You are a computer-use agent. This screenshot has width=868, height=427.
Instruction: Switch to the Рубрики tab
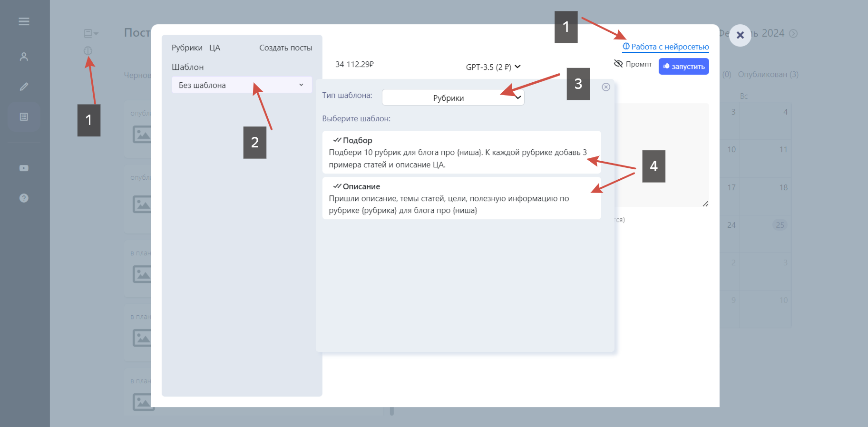187,48
